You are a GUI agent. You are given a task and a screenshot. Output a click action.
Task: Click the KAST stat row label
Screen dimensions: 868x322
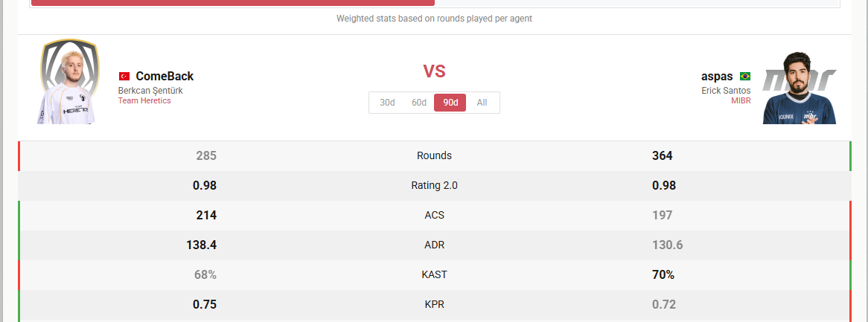tap(435, 275)
